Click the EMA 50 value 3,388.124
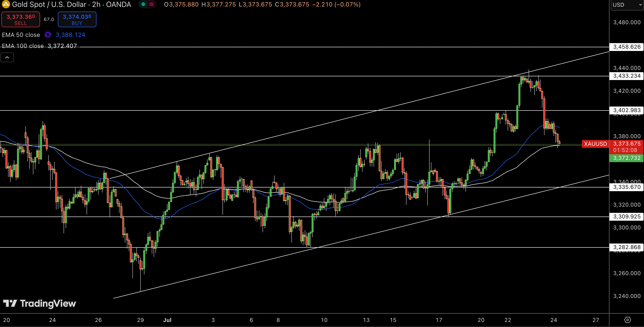Screen dimensions: 644x327 [70, 35]
